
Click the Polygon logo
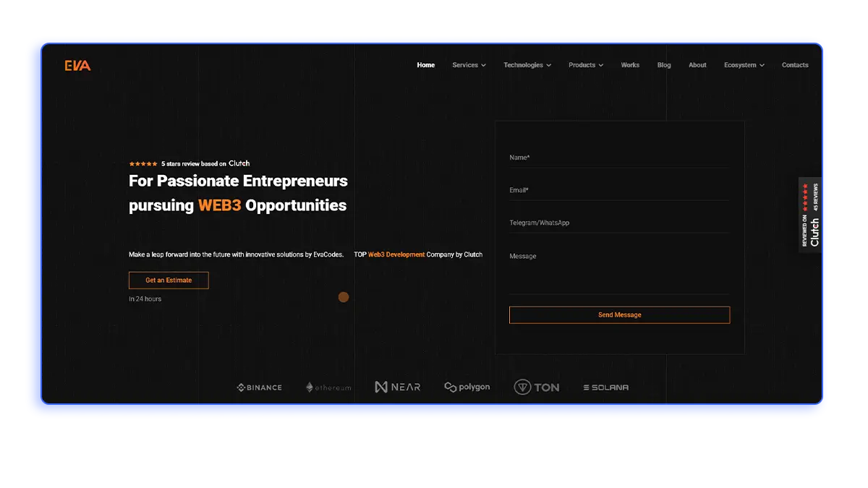click(x=467, y=387)
